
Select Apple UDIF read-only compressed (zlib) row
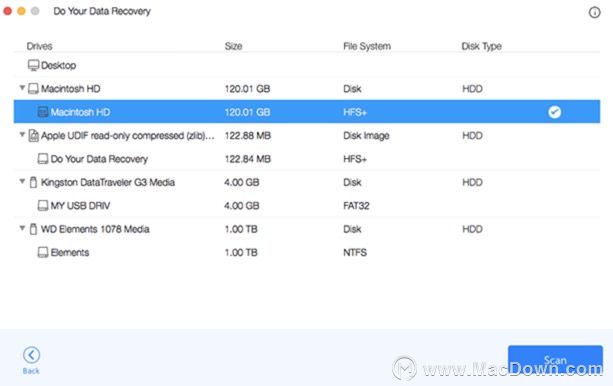click(x=307, y=136)
